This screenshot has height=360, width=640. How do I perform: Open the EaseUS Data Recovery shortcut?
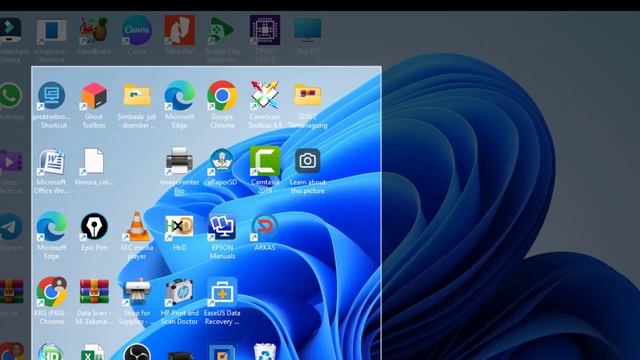coord(222,292)
